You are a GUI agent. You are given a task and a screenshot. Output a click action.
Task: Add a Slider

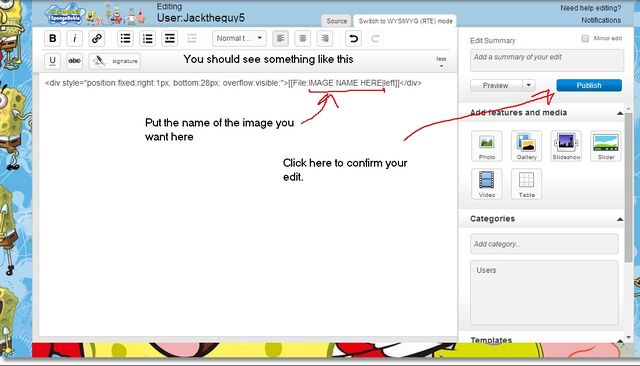point(606,146)
